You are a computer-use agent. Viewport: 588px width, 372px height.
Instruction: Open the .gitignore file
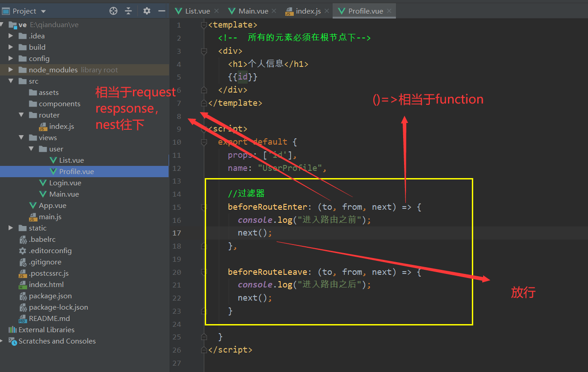[x=45, y=262]
